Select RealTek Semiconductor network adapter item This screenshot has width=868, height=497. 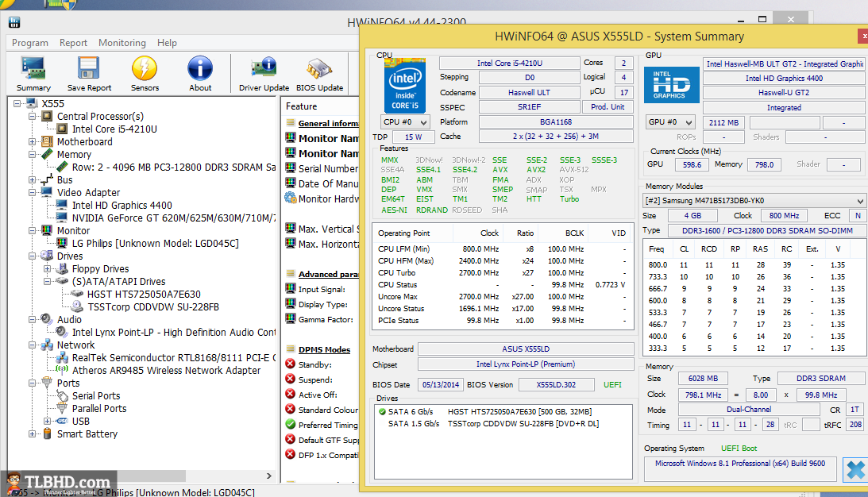click(173, 357)
